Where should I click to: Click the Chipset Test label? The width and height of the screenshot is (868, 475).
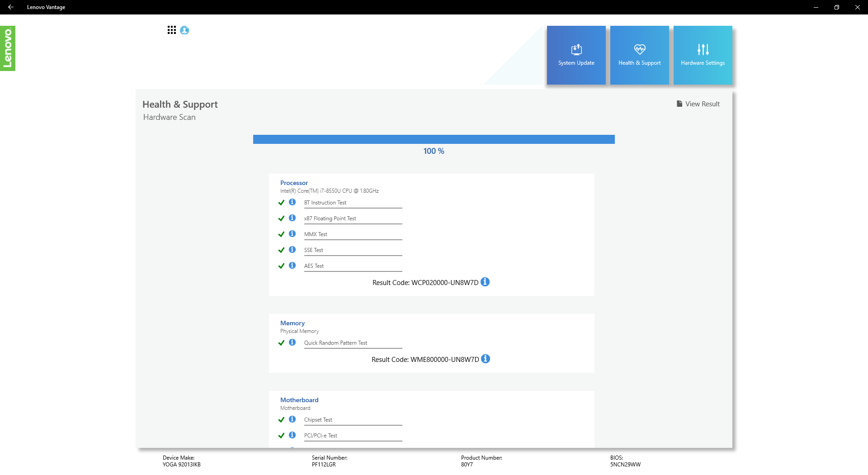318,420
